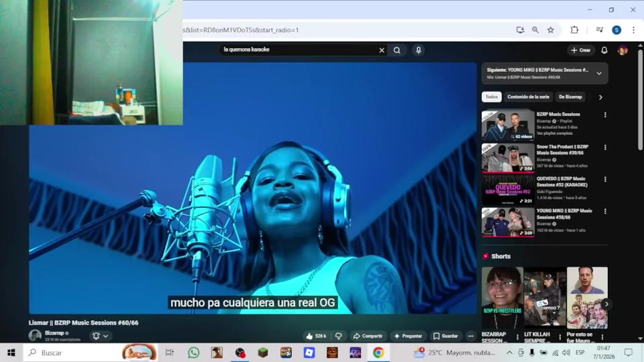Screen dimensions: 644x362
Task: Open the Windows Start menu
Action: 11,353
